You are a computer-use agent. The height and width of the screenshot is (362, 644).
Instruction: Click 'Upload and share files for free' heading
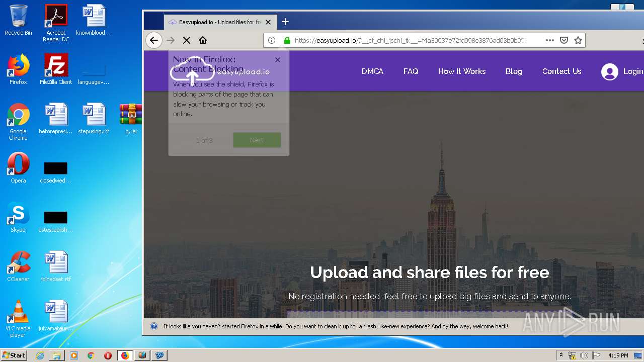429,272
